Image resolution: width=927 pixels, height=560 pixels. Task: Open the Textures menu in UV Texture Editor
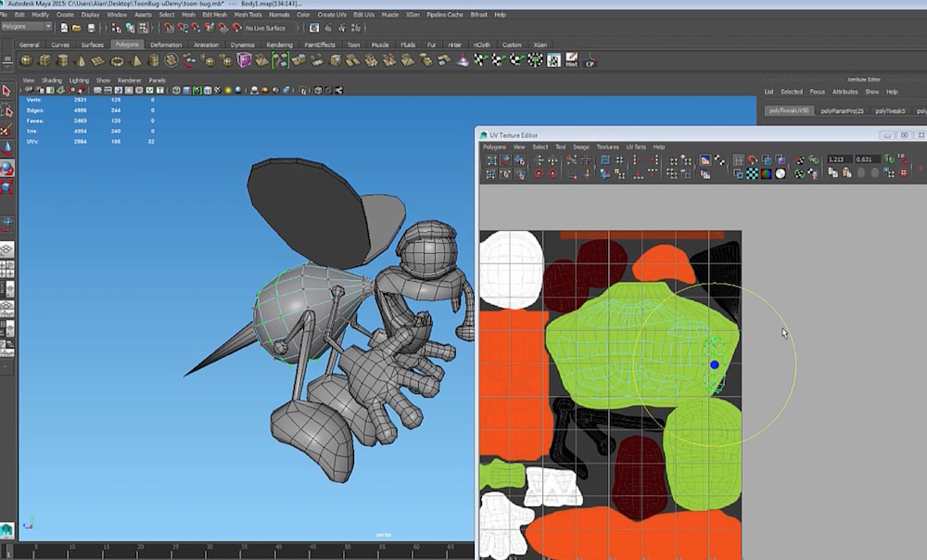coord(608,146)
